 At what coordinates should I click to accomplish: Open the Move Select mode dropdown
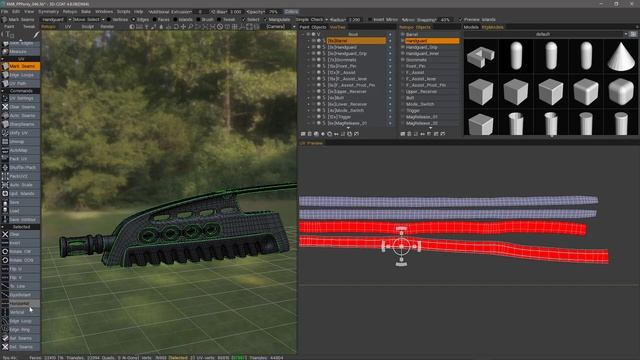(x=89, y=20)
